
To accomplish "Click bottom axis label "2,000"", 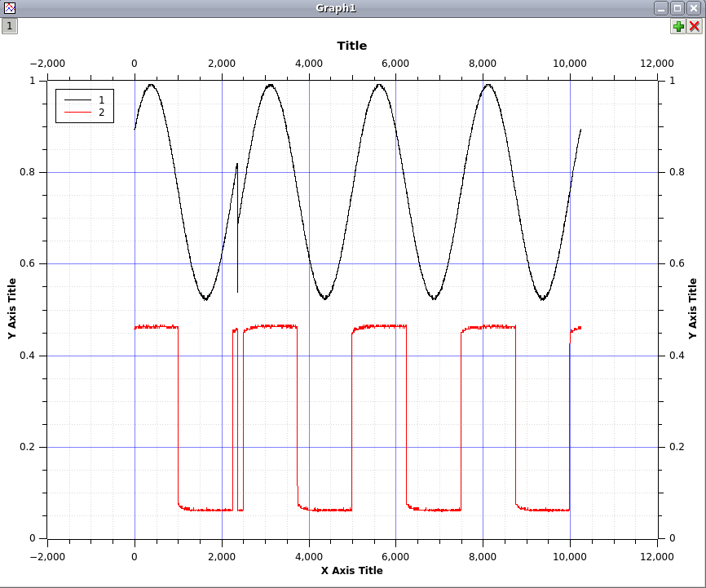I will pyautogui.click(x=222, y=557).
